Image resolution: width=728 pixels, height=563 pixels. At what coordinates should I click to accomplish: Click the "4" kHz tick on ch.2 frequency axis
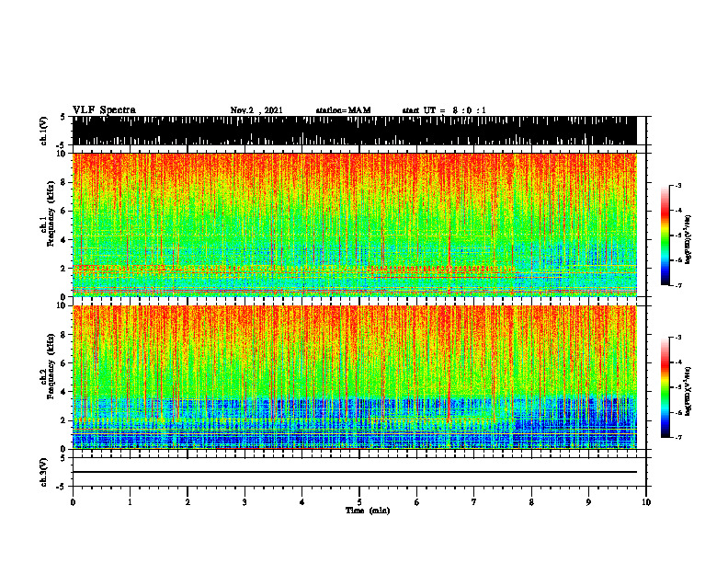click(x=63, y=392)
